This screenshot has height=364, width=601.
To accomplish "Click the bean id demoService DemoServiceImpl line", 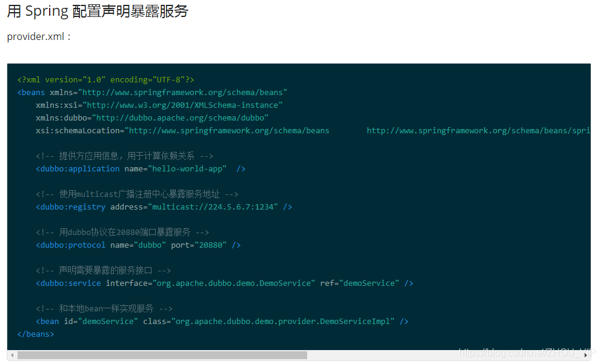I will (x=222, y=321).
